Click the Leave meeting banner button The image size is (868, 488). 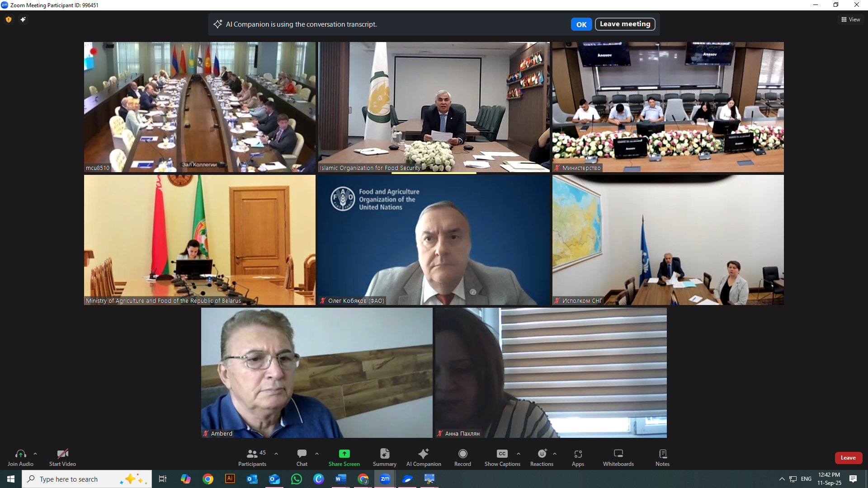coord(625,24)
